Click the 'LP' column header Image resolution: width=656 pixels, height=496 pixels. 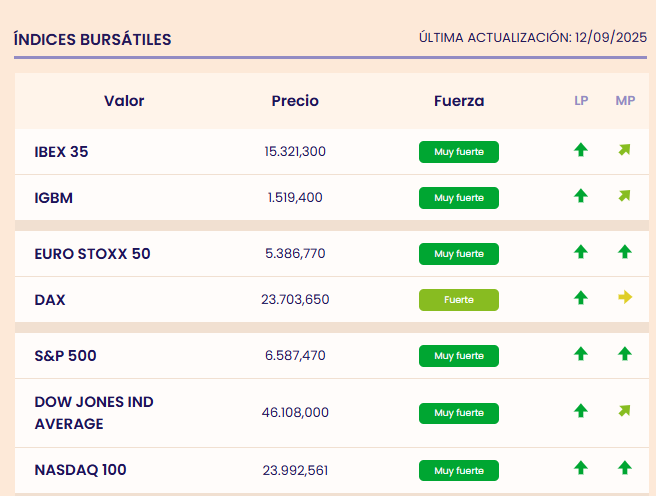(581, 101)
